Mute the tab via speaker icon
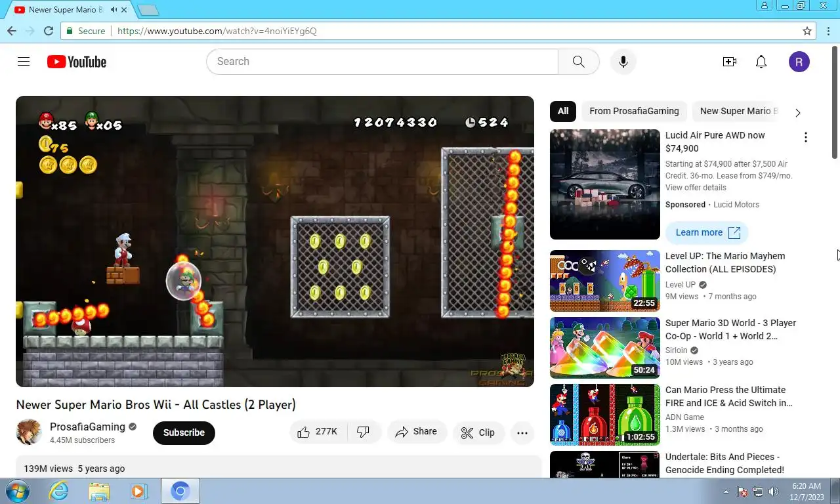Viewport: 840px width, 504px height. pos(114,10)
